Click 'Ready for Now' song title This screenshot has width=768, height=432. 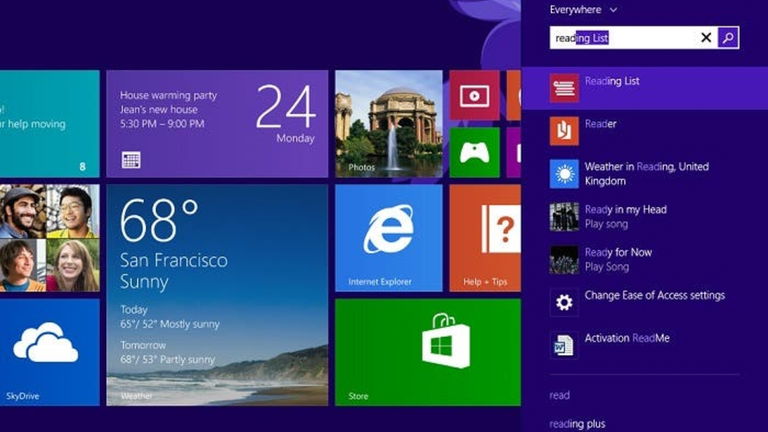(618, 252)
